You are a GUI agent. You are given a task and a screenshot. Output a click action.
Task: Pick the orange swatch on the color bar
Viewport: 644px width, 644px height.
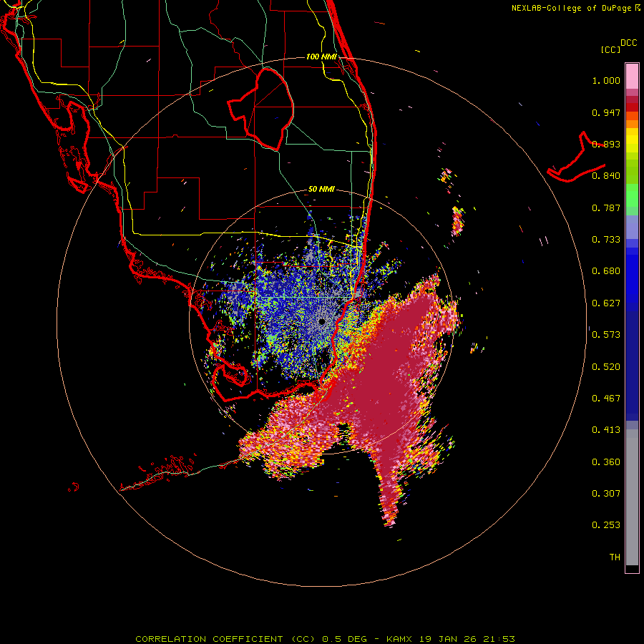(x=632, y=124)
